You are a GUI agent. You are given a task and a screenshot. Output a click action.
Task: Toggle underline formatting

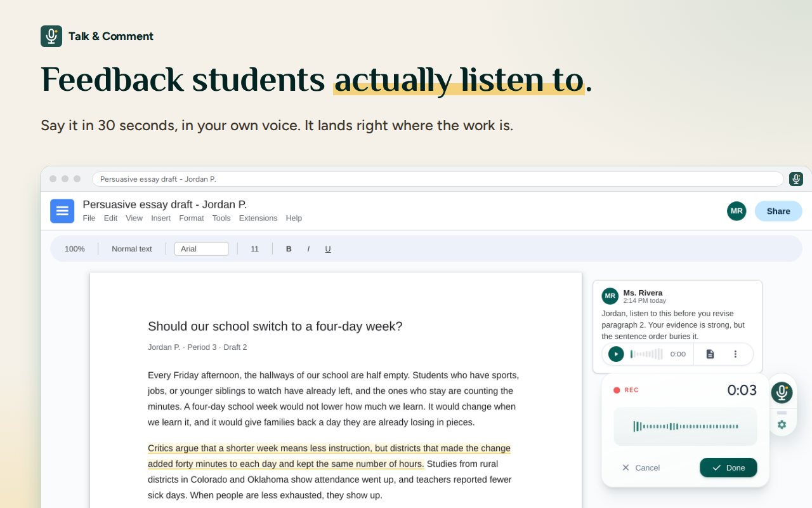pos(328,249)
